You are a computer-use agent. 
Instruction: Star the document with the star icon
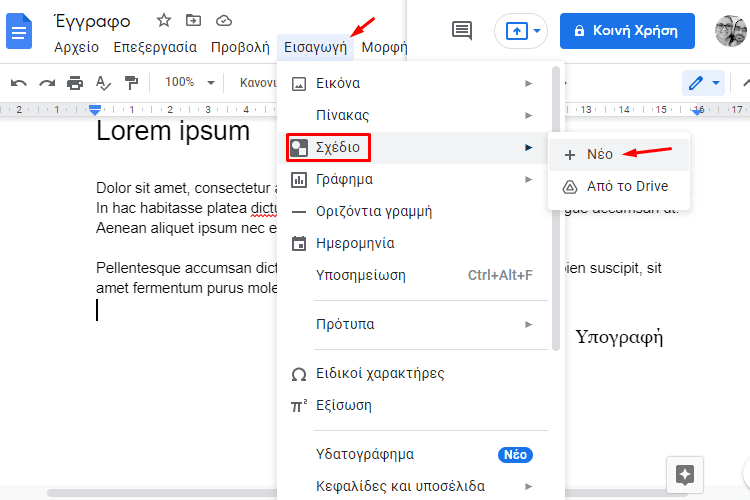point(164,21)
